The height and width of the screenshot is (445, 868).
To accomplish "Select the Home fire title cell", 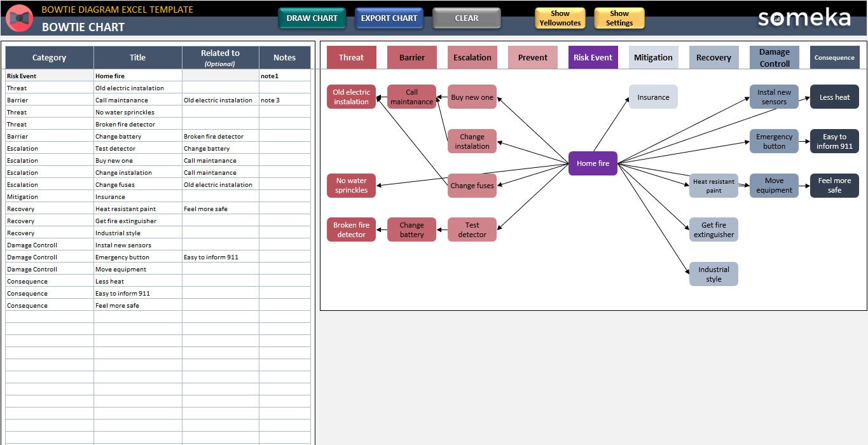I will tap(138, 76).
